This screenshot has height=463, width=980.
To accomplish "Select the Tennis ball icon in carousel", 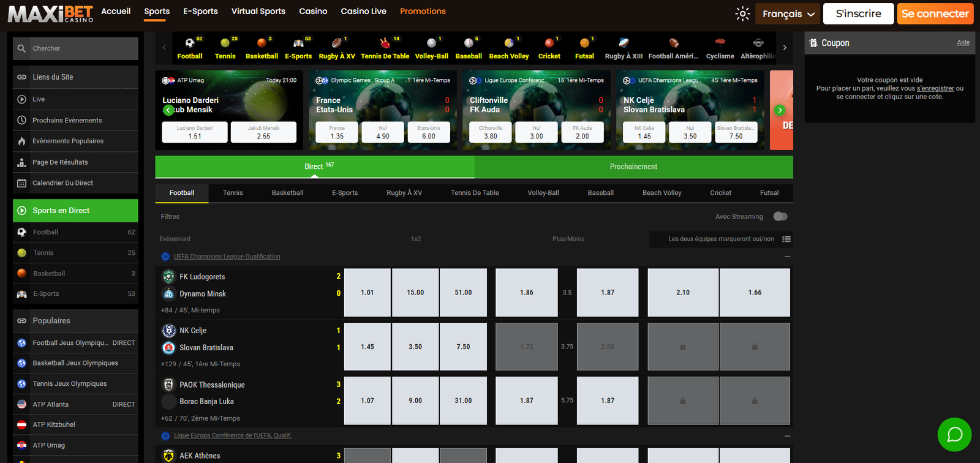I will tap(225, 43).
